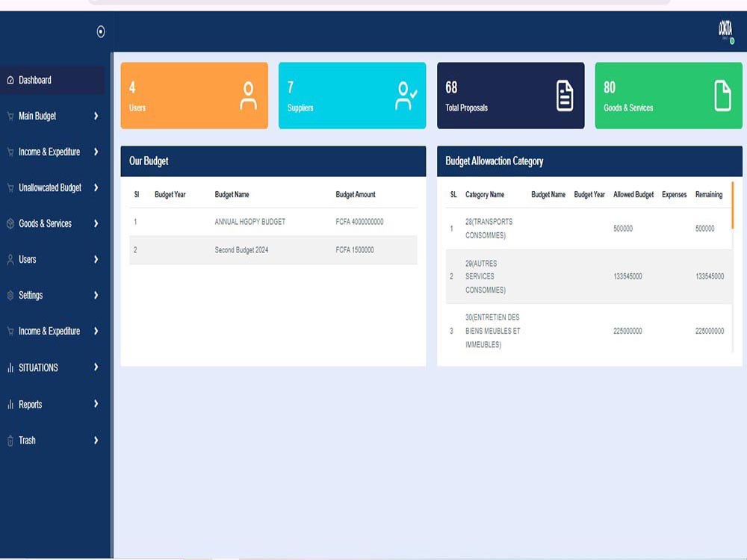
Task: Click the Settings gear icon
Action: coord(10,295)
